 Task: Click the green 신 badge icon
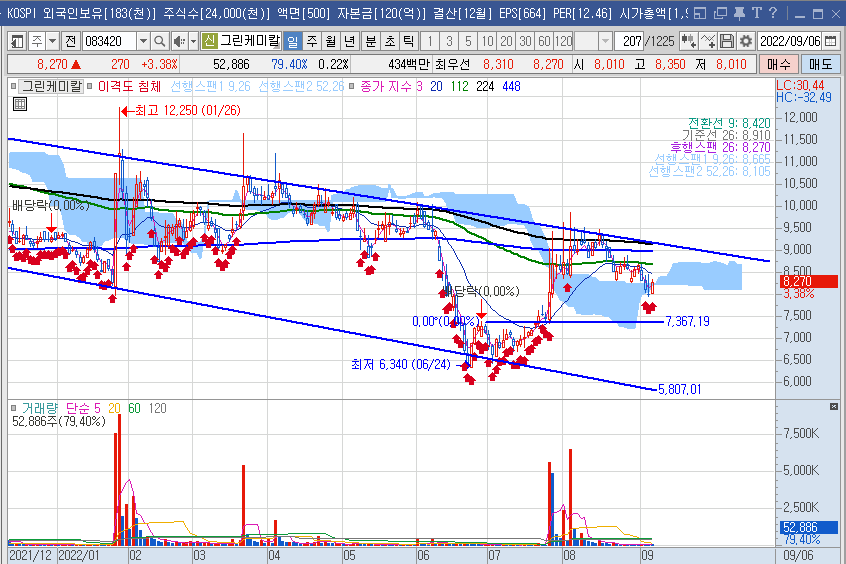(x=209, y=40)
